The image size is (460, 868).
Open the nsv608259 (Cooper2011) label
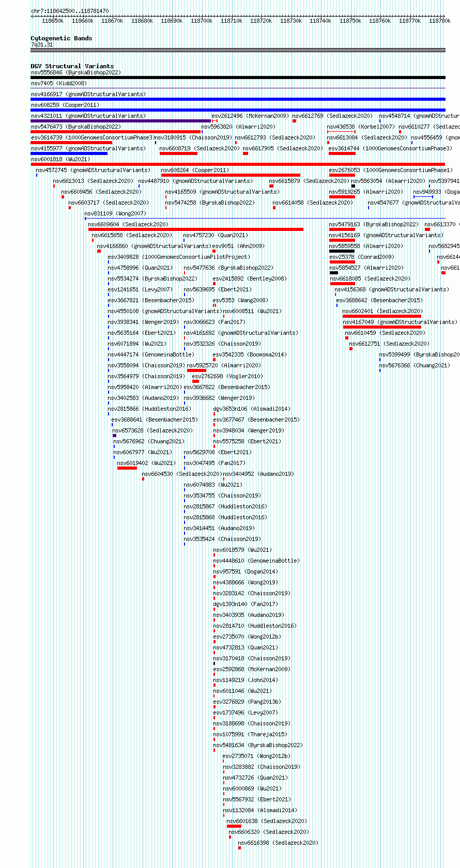pos(65,105)
